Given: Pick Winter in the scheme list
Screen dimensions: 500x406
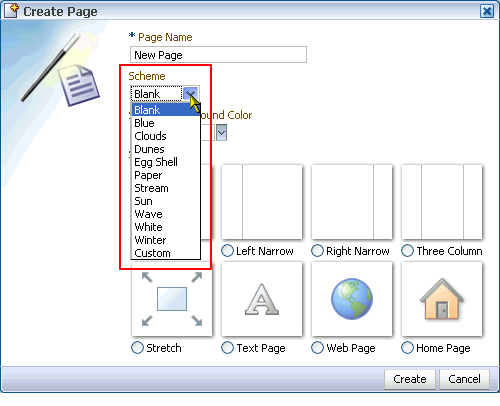Looking at the screenshot, I should coord(166,240).
